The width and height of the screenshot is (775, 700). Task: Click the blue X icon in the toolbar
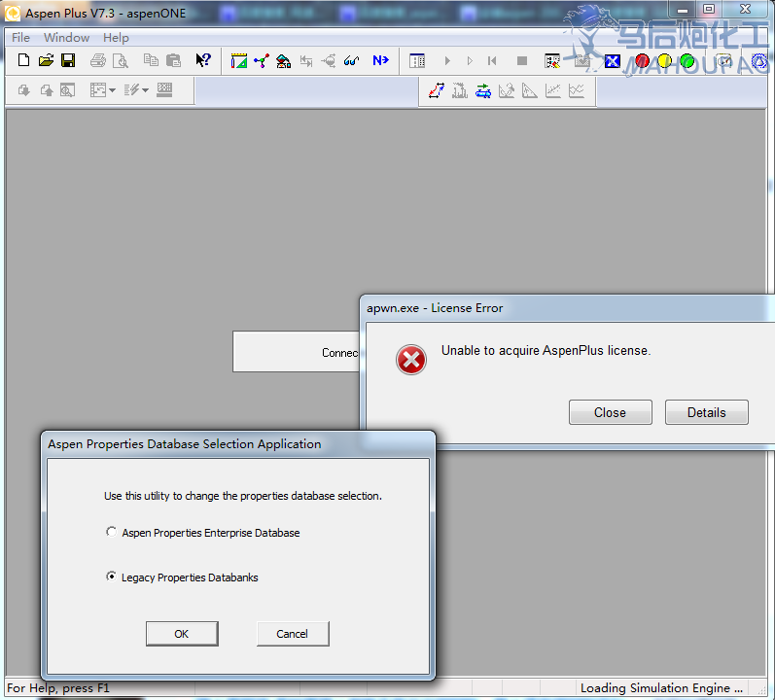click(613, 61)
